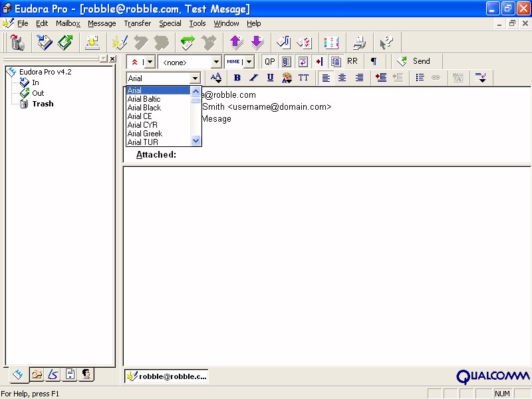This screenshot has height=399, width=532.
Task: Clear text formatting icon
Action: pyautogui.click(x=458, y=78)
